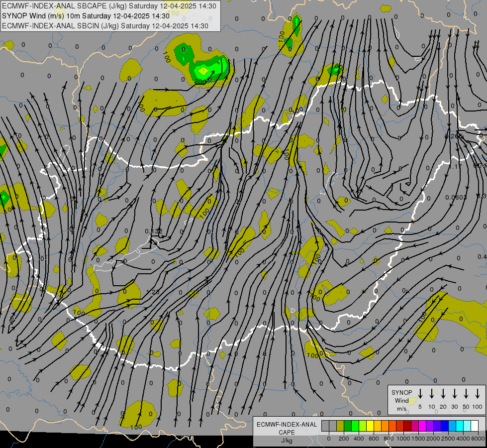The width and height of the screenshot is (487, 448).
Task: Choose the white swatch at scale end
Action: point(475,426)
